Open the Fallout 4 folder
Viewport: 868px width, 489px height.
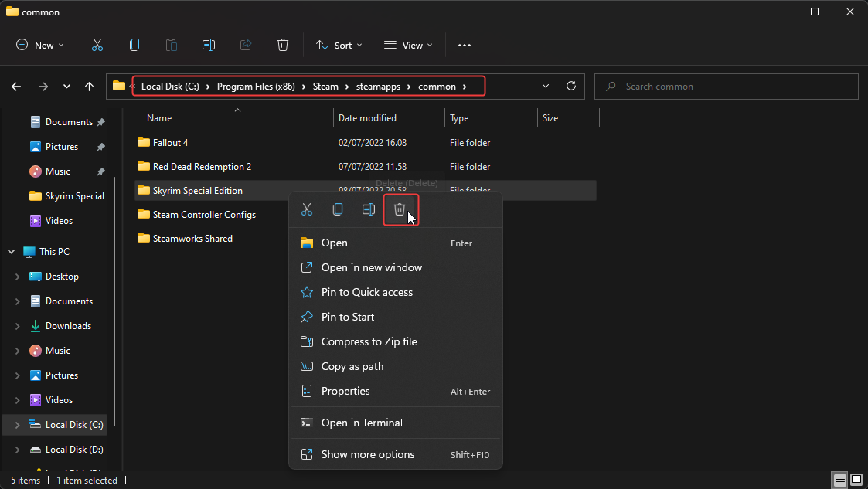(x=170, y=143)
